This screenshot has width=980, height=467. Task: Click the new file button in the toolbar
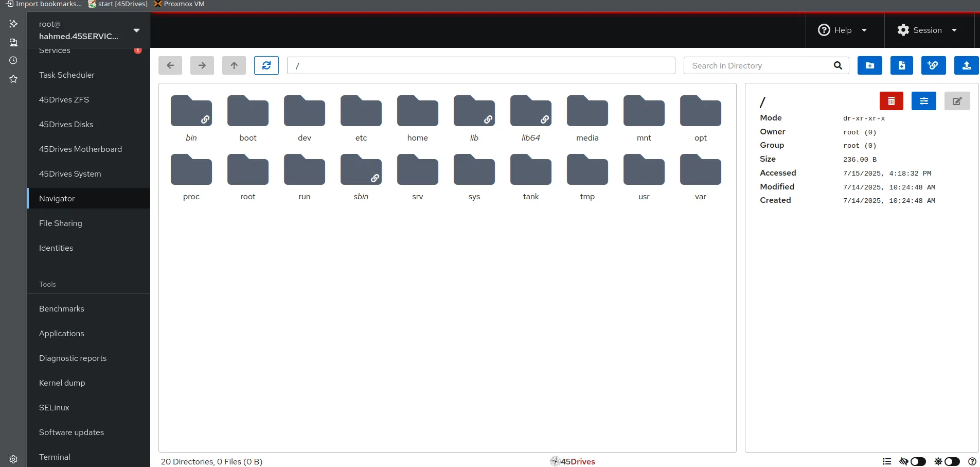pos(901,65)
